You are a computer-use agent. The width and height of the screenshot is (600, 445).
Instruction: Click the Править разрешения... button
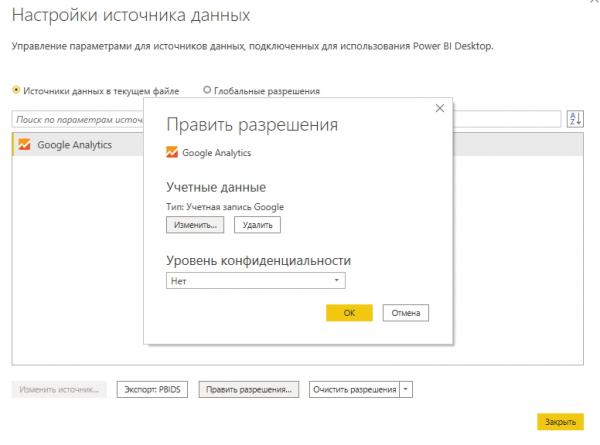tap(249, 390)
